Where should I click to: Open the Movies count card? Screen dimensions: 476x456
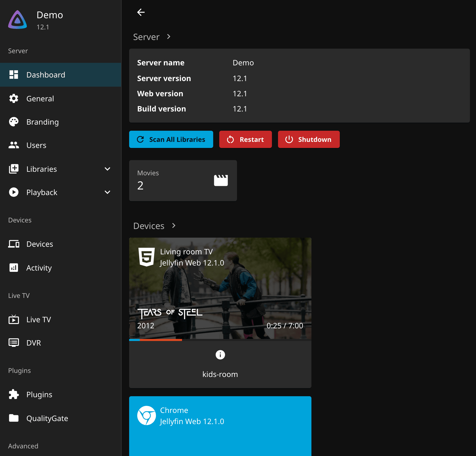click(183, 181)
